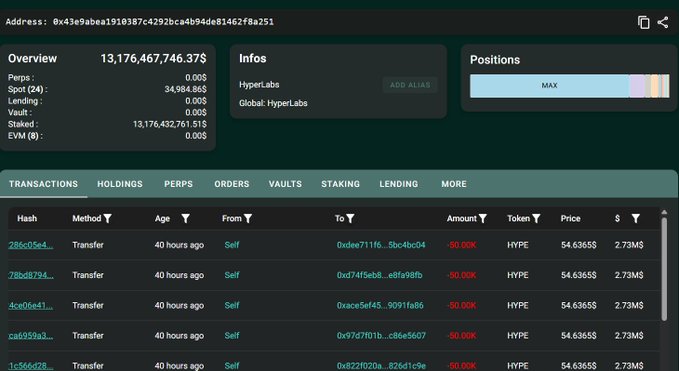Screen dimensions: 679x371
Task: Open recipient address 0xdee711f6...5bc4bc04
Action: point(381,245)
